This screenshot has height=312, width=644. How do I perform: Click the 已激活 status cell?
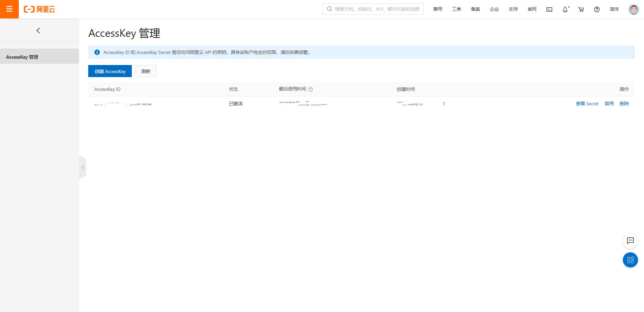(236, 104)
